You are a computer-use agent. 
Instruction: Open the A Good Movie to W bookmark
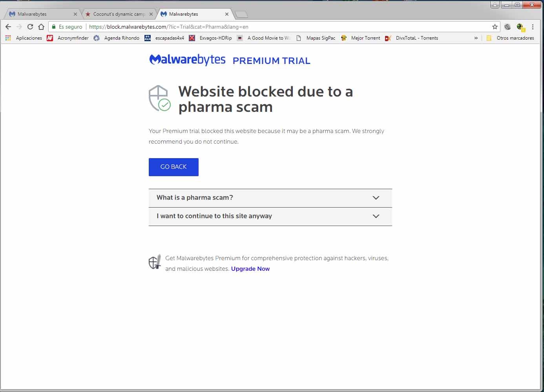coord(264,38)
